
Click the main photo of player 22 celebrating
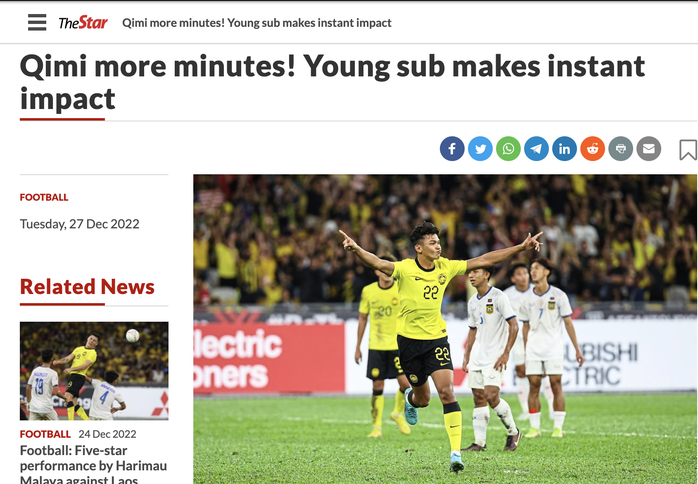(x=445, y=329)
